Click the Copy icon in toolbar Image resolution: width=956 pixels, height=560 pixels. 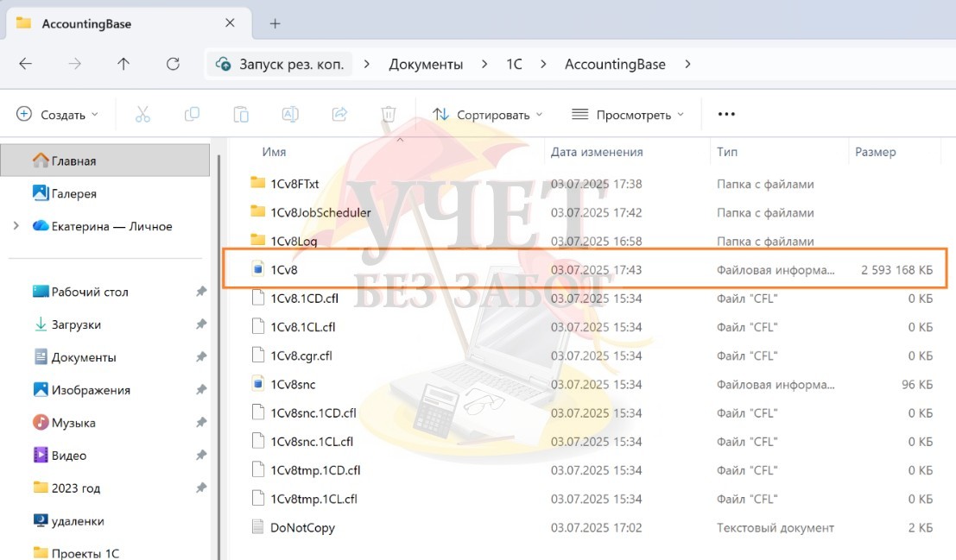[x=192, y=114]
